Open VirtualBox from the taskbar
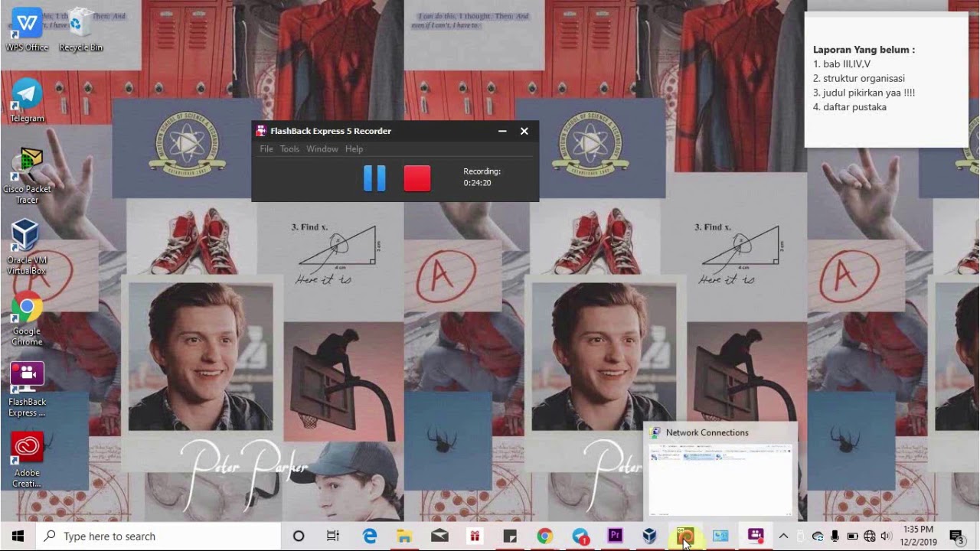Screen dimensions: 980x551 (650, 536)
